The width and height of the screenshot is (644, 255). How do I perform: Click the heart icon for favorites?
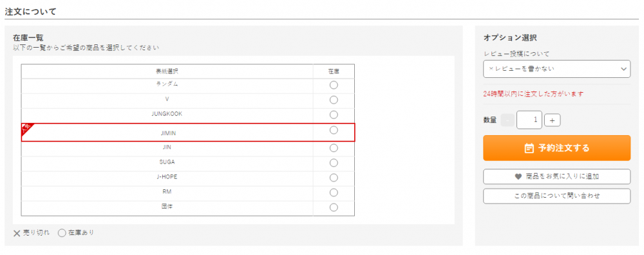(518, 176)
